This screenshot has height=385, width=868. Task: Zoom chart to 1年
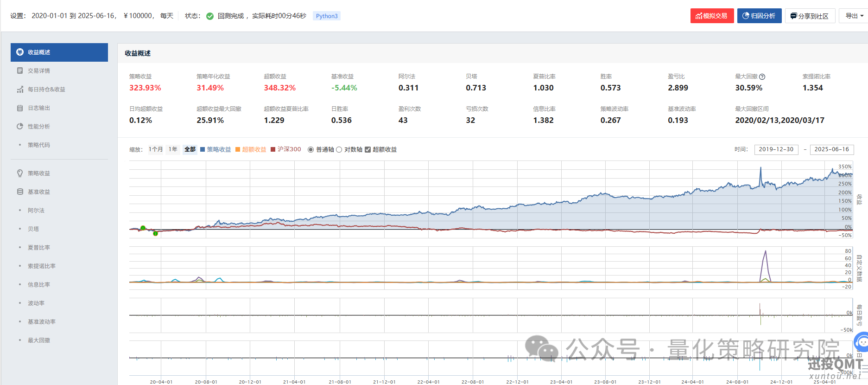point(173,149)
